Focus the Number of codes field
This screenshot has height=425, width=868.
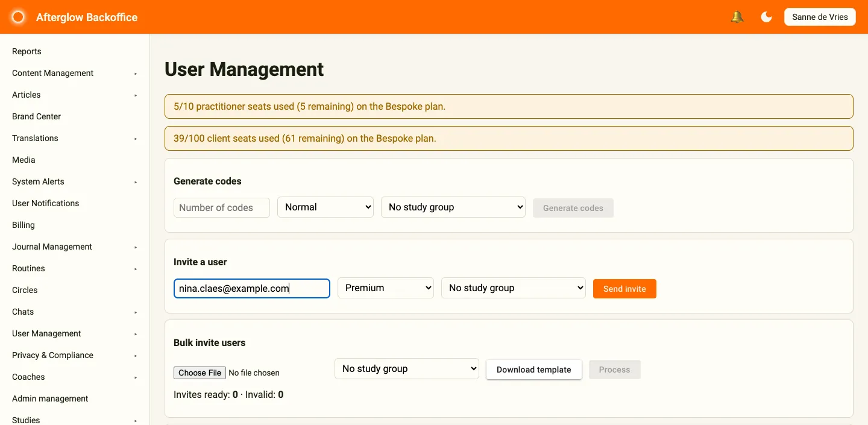[x=222, y=207]
